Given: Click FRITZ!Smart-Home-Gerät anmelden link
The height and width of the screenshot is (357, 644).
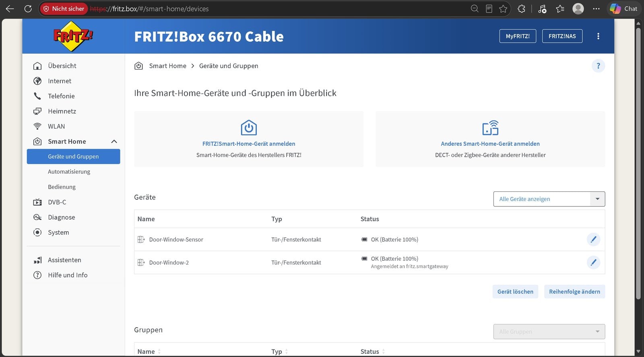Looking at the screenshot, I should point(249,144).
